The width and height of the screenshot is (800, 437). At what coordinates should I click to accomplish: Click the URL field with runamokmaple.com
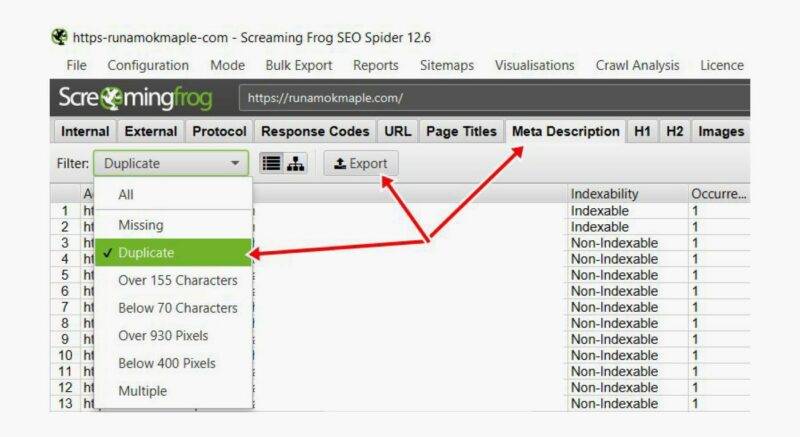click(x=494, y=98)
